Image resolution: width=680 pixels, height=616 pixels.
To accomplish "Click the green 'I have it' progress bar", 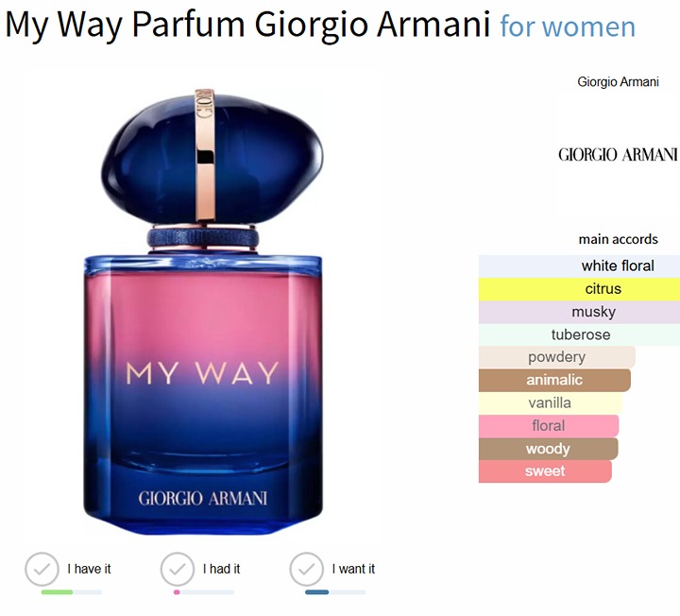I will click(x=72, y=592).
